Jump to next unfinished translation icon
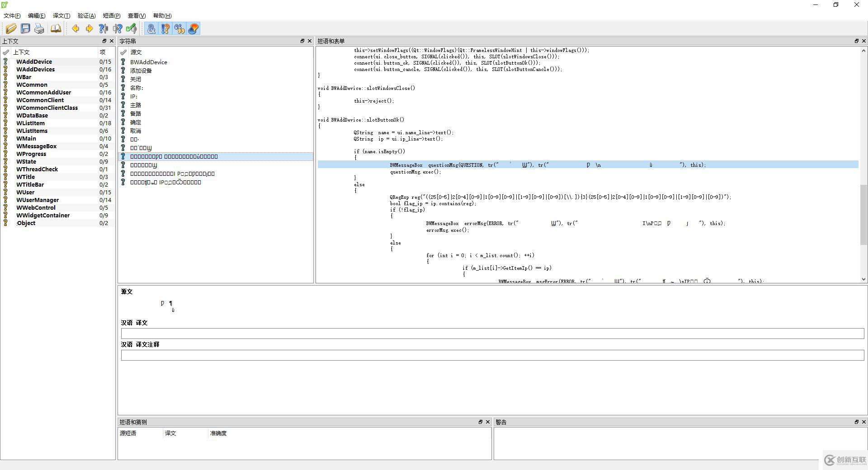 coord(118,29)
